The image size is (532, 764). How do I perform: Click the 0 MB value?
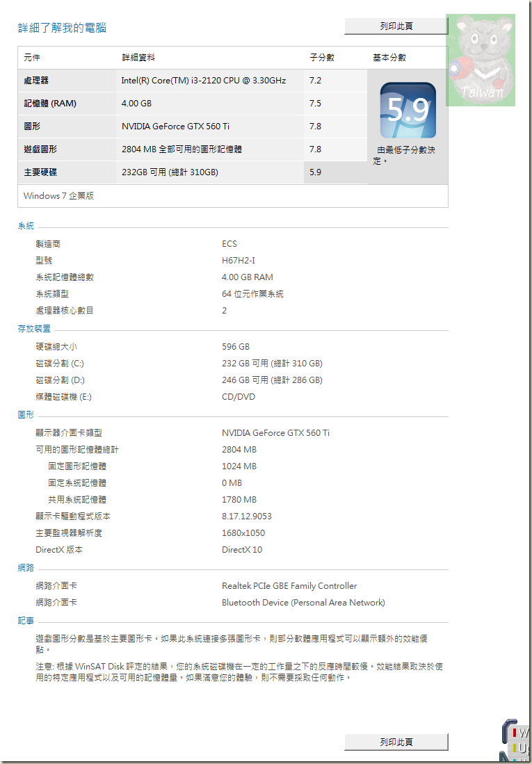tap(232, 483)
